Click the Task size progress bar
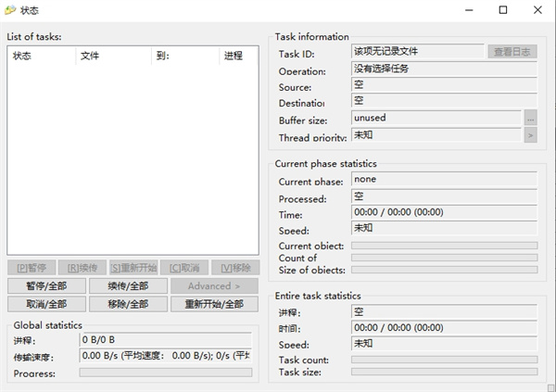Image resolution: width=556 pixels, height=392 pixels. (x=444, y=372)
